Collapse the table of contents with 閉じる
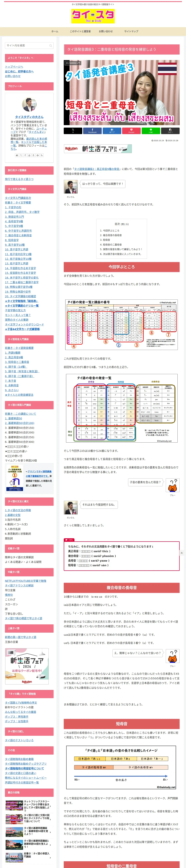This screenshot has height=868, width=186. (125, 224)
